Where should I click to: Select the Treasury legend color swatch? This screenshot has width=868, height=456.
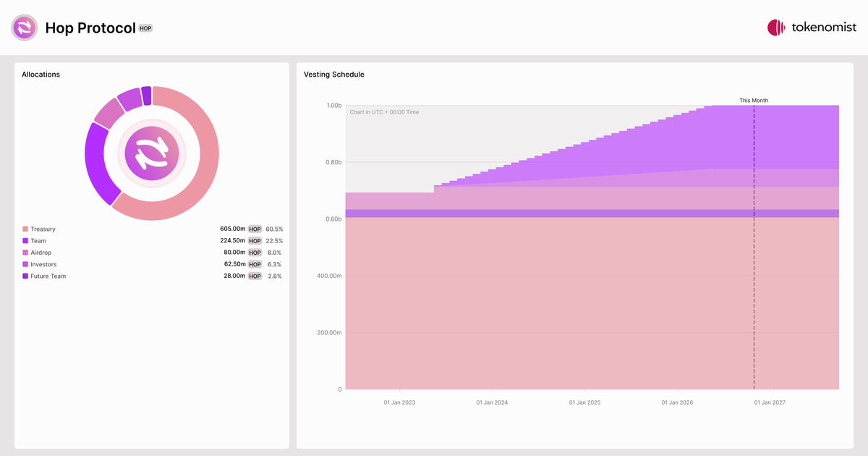(25, 229)
